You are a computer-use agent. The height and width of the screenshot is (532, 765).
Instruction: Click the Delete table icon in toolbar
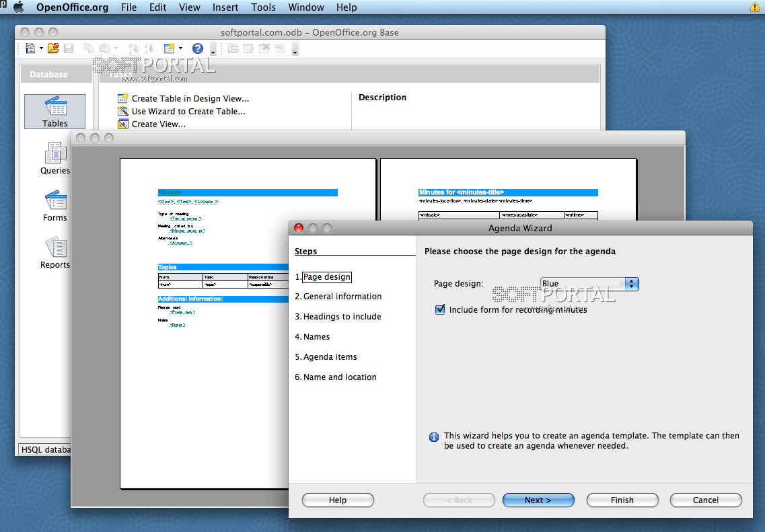tap(264, 48)
